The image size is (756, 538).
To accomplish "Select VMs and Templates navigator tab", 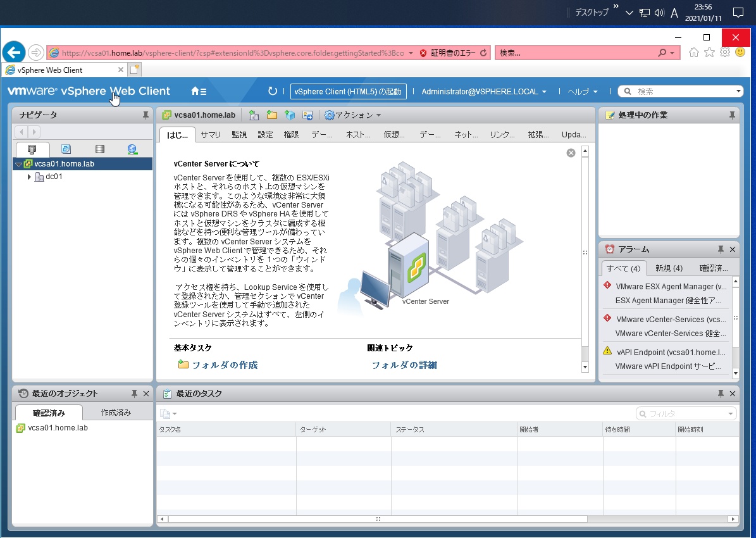I will (x=66, y=149).
